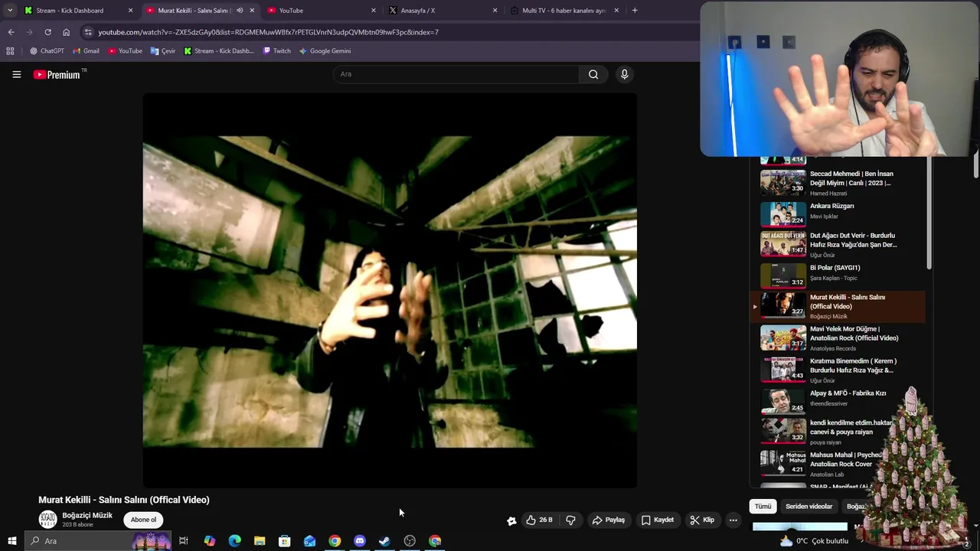Open the Stream - Kick Dashb... bookmark
This screenshot has height=551, width=980.
coord(218,51)
